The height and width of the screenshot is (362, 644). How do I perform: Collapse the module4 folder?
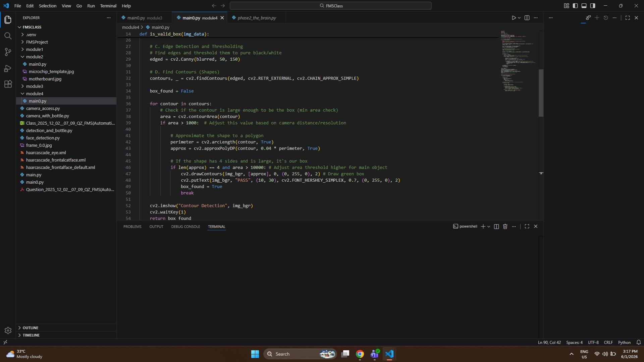click(35, 94)
